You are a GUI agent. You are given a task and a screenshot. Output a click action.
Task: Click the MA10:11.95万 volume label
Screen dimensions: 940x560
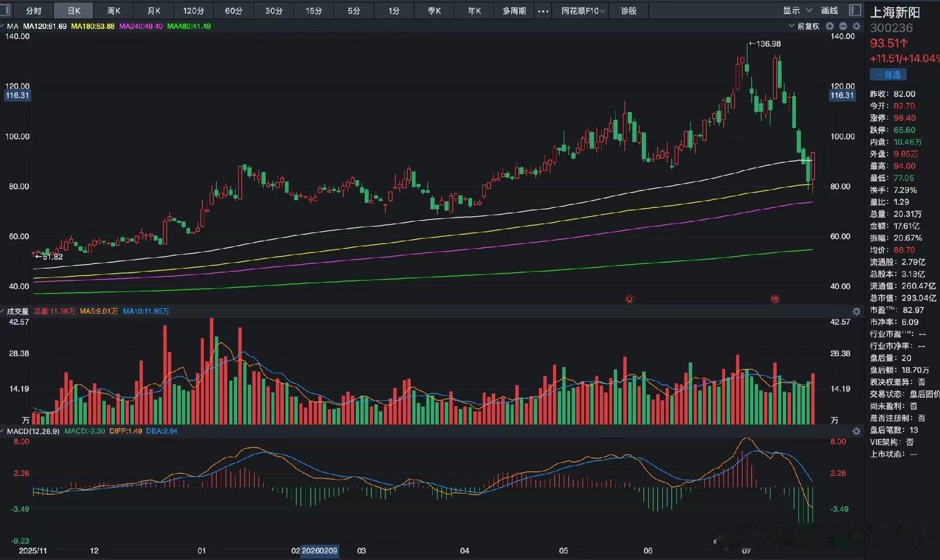146,311
